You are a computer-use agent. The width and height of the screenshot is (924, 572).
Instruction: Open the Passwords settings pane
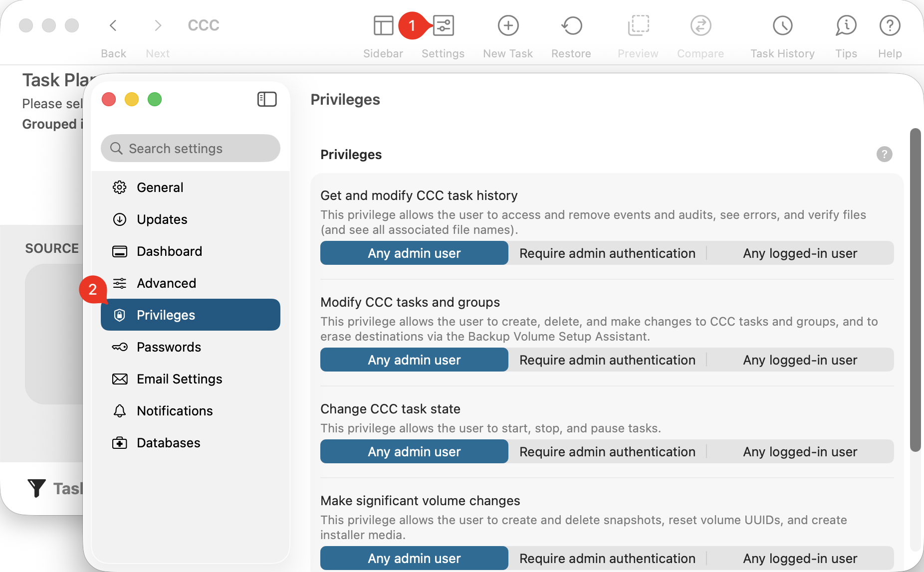pos(191,347)
